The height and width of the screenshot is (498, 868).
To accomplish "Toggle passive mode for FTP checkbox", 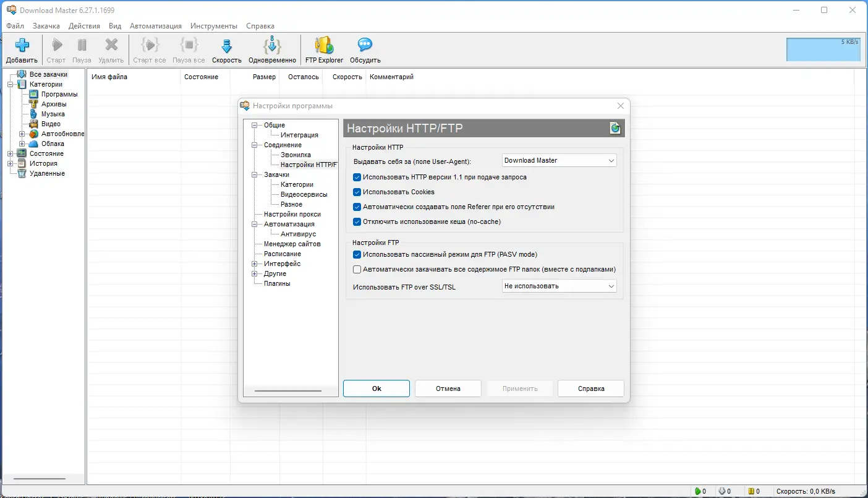I will point(357,254).
